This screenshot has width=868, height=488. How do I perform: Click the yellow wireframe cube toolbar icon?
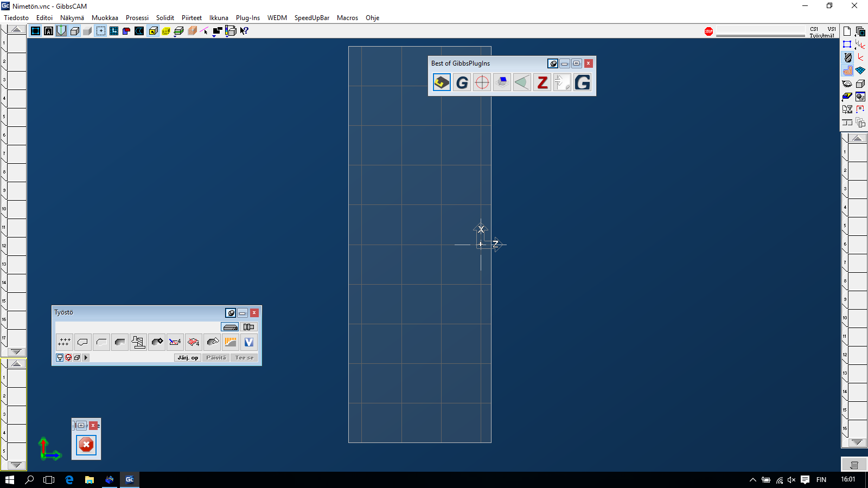(x=166, y=31)
